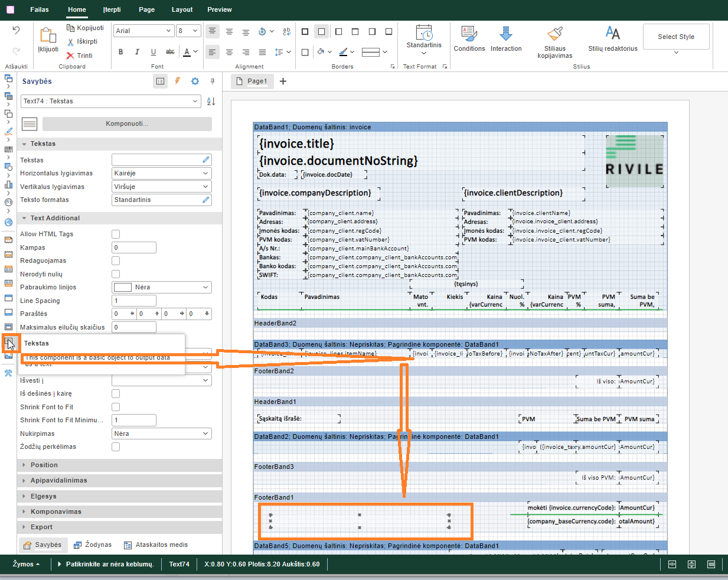Enable Allow HTML Tags checkbox
728x580 pixels.
click(116, 234)
